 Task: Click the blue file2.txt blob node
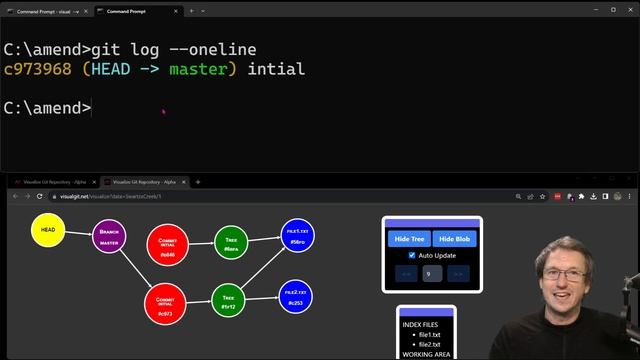point(296,297)
